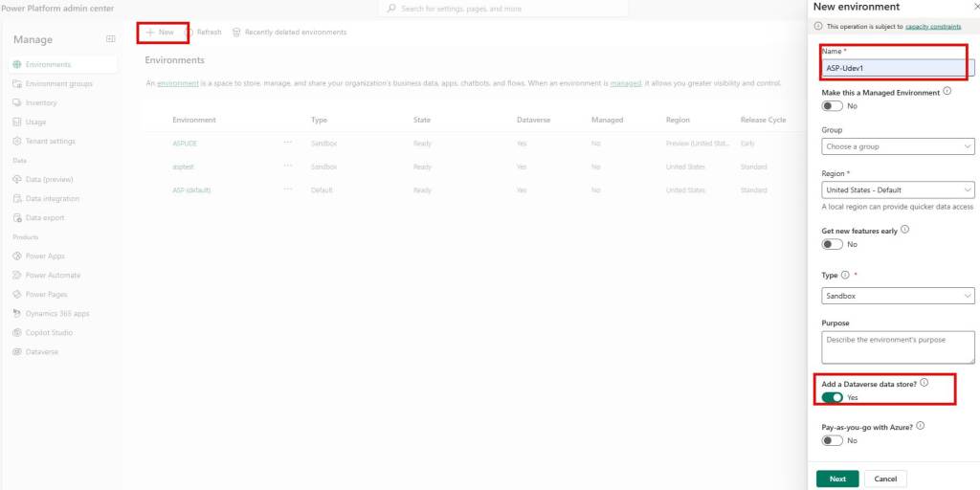Open the capacity constraints link

point(933,27)
